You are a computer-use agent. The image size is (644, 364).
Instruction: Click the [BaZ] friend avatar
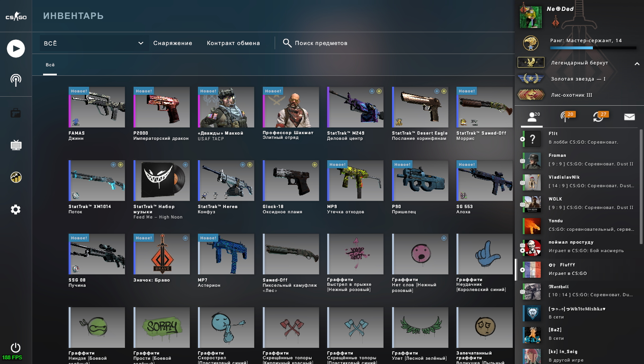[533, 335]
